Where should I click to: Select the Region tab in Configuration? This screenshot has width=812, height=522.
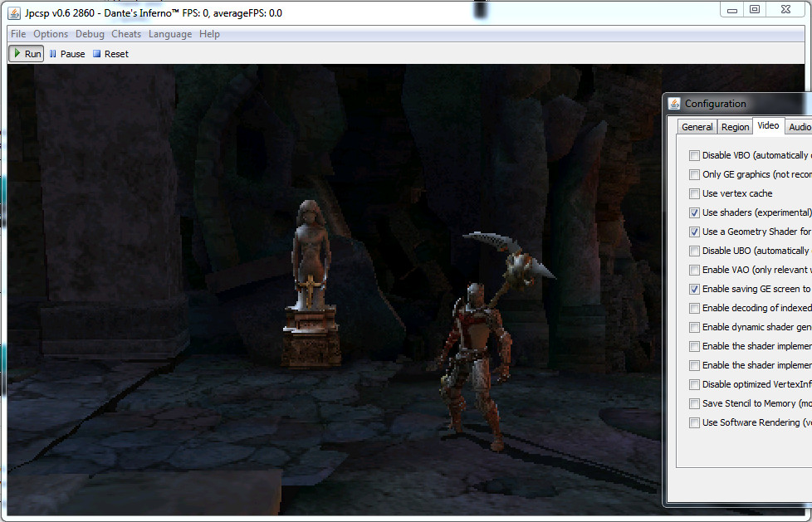tap(735, 127)
